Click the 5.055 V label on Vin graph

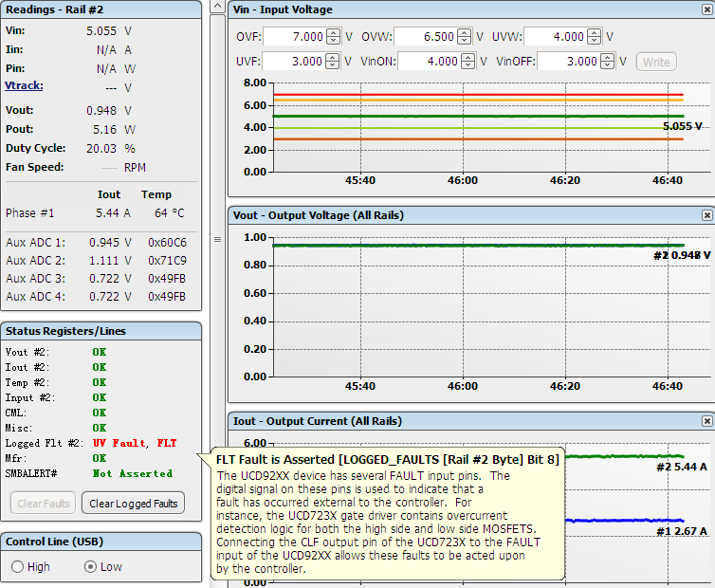click(682, 126)
